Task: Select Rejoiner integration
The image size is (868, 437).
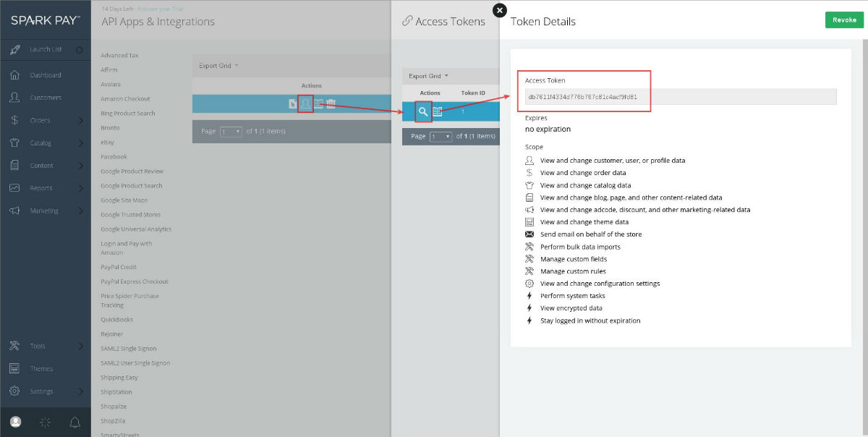Action: 112,334
